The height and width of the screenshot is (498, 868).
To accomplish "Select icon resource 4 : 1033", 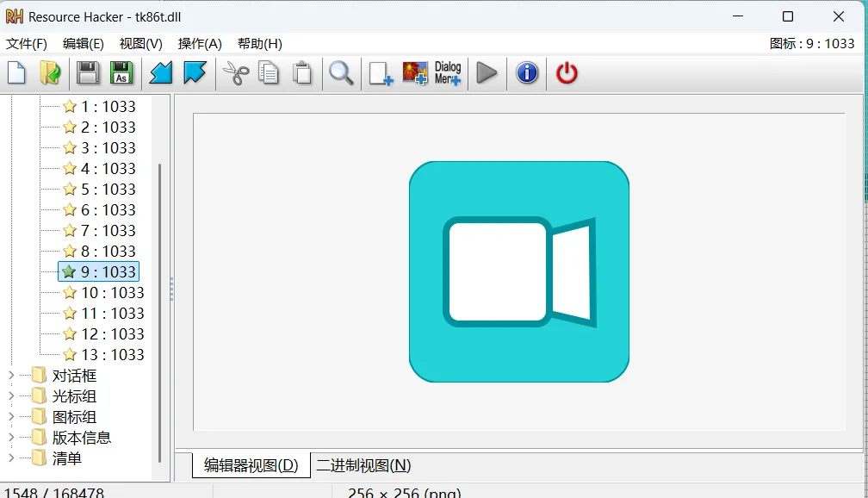I will pyautogui.click(x=108, y=168).
